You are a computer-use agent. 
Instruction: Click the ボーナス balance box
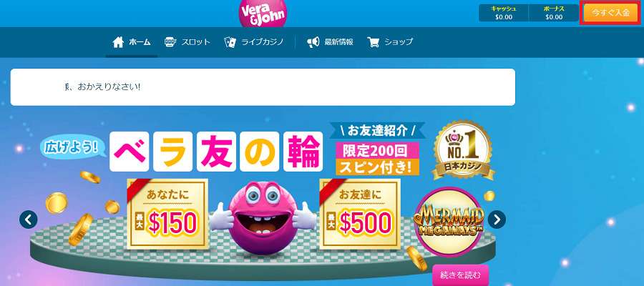(x=554, y=13)
